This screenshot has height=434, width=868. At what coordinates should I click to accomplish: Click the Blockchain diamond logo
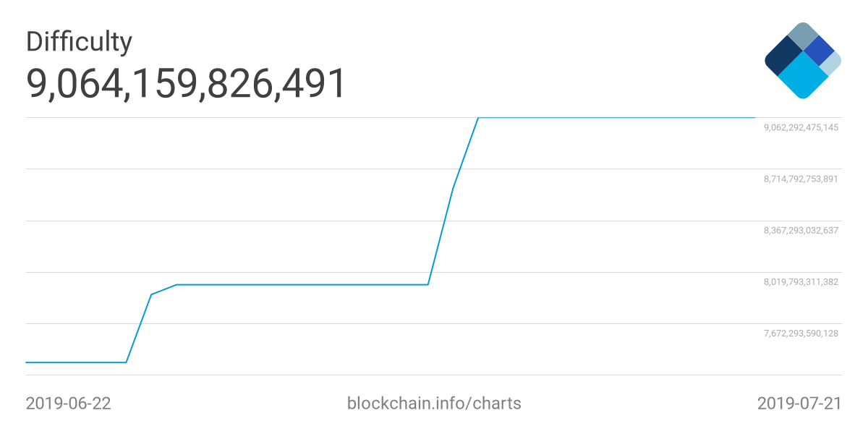[x=802, y=61]
